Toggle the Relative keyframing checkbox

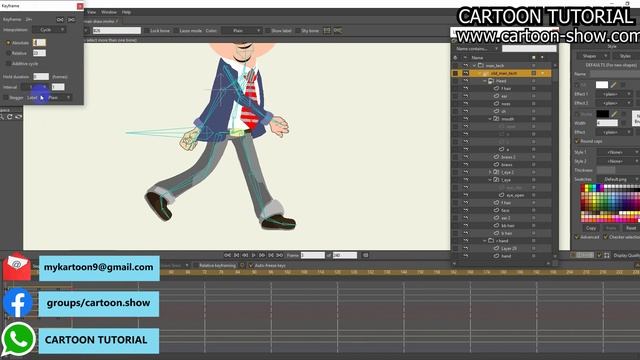[196, 265]
